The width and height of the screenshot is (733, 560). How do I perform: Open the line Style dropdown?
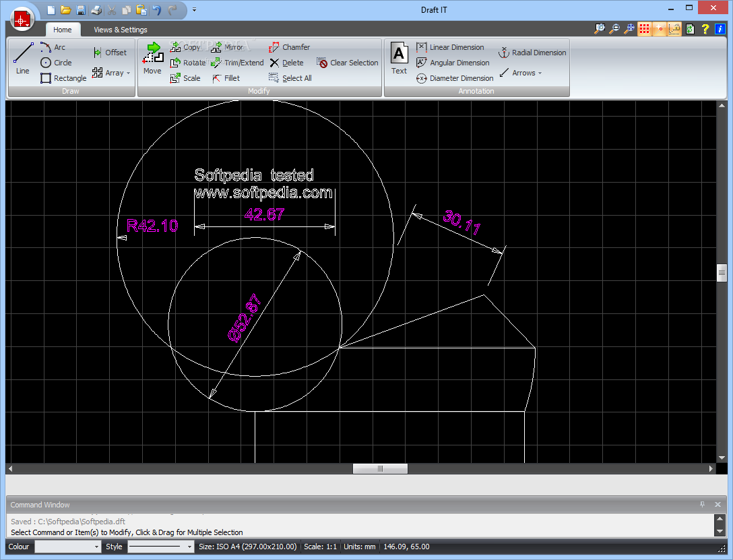coord(161,547)
